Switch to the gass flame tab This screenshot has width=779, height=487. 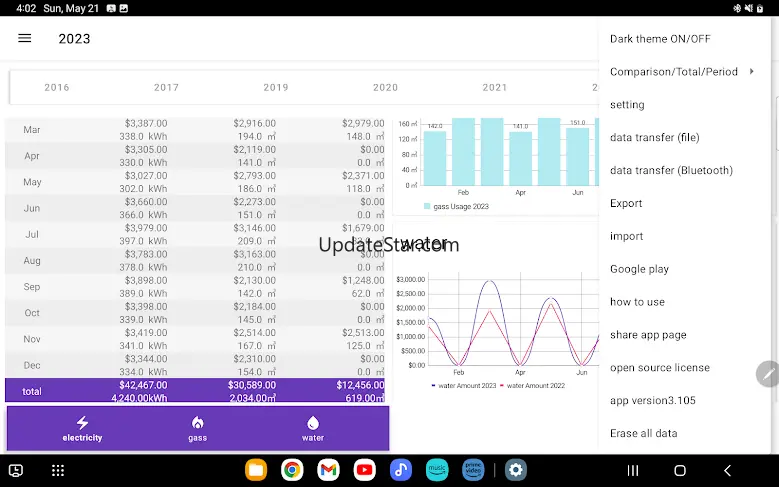coord(197,429)
